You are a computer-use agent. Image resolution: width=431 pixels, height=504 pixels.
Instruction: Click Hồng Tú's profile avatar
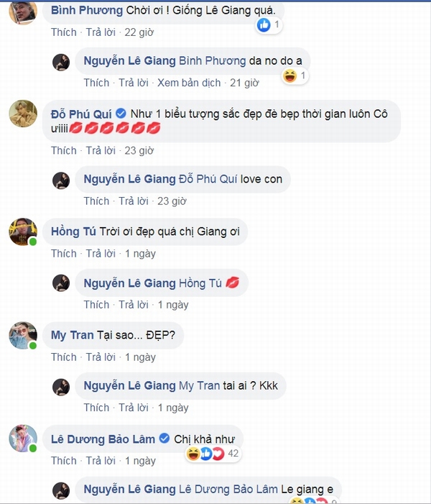click(23, 232)
